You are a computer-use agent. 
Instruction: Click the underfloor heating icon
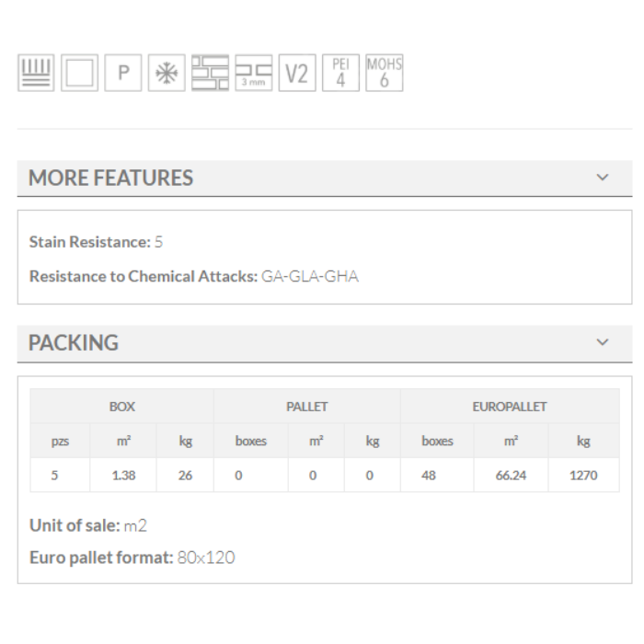36,74
